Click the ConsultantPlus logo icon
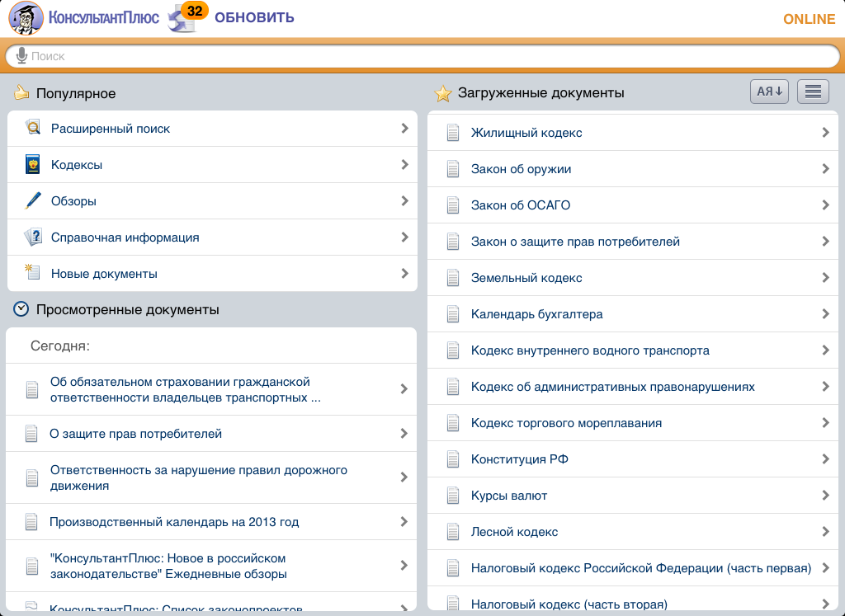 pyautogui.click(x=26, y=18)
